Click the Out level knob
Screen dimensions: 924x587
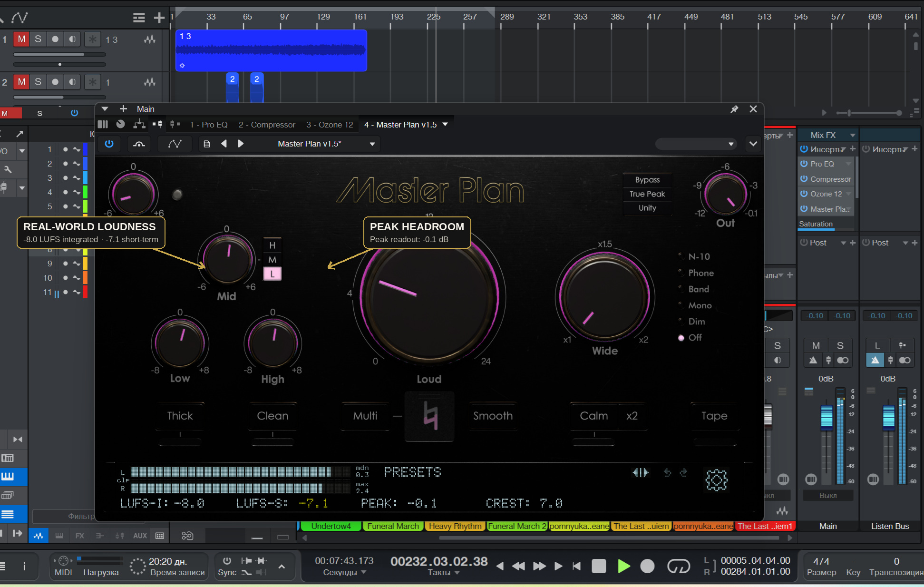(725, 195)
